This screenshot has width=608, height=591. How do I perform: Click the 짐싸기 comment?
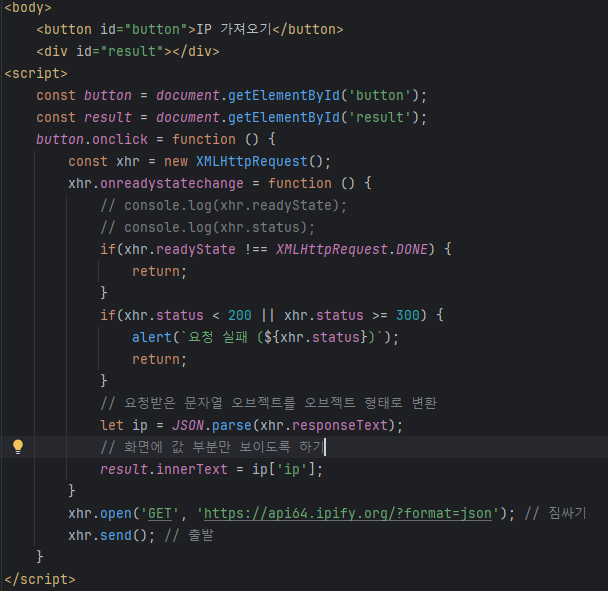click(556, 513)
